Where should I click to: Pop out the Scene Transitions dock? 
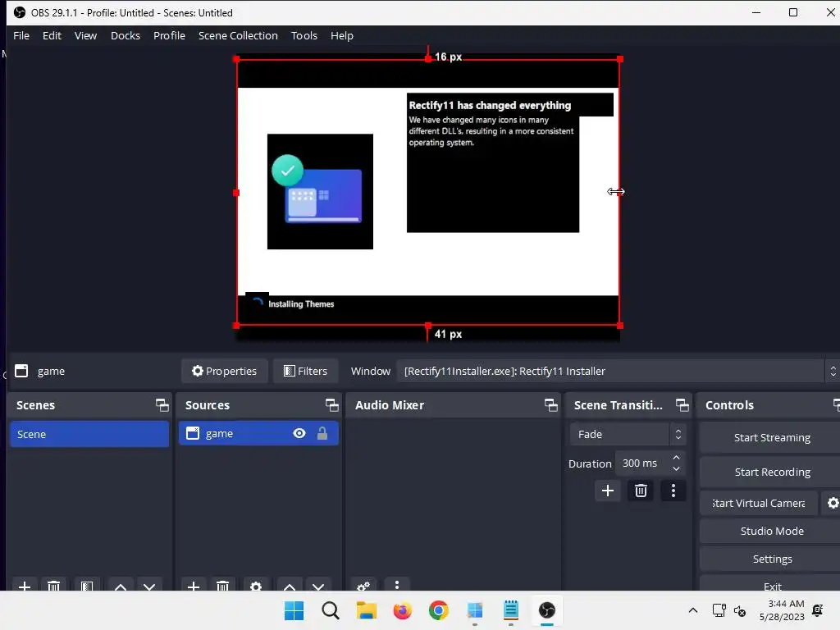682,405
